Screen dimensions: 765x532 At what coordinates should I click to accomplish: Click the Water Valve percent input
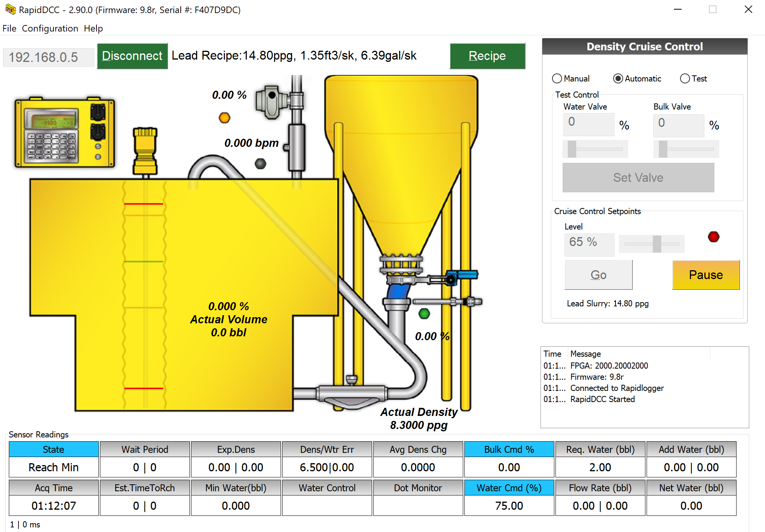click(589, 125)
